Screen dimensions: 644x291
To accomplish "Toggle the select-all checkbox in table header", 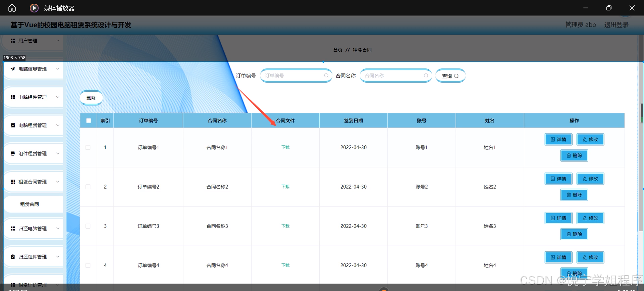I will [89, 120].
